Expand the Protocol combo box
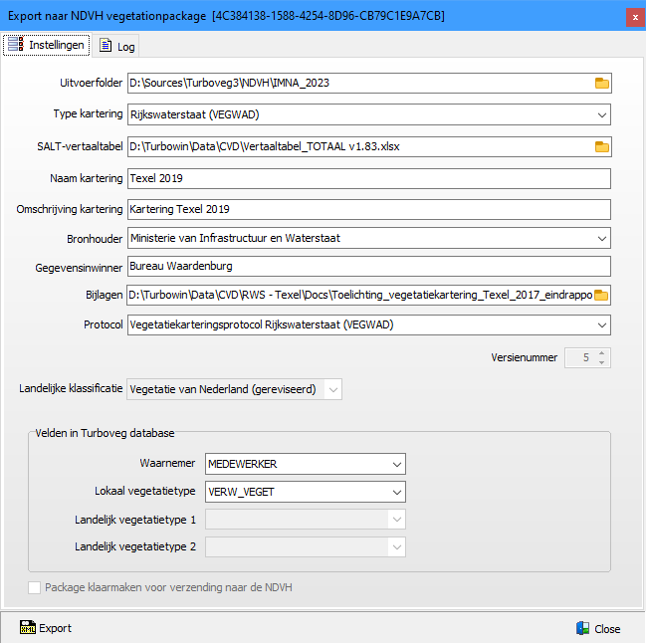The height and width of the screenshot is (644, 646). coord(601,325)
